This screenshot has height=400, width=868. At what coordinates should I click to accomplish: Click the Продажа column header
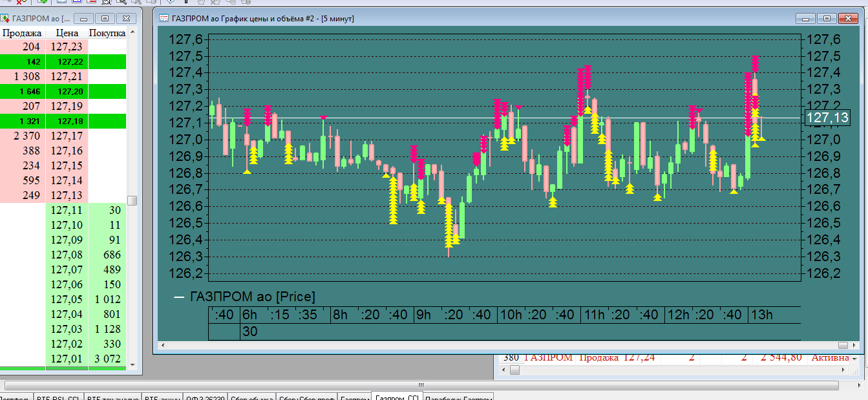point(22,32)
